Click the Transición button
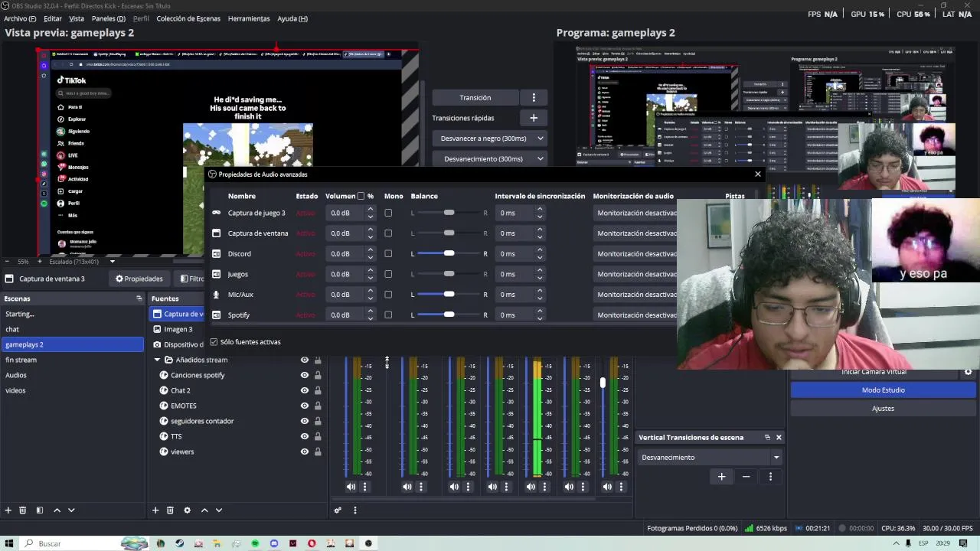The image size is (980, 551). pos(475,97)
